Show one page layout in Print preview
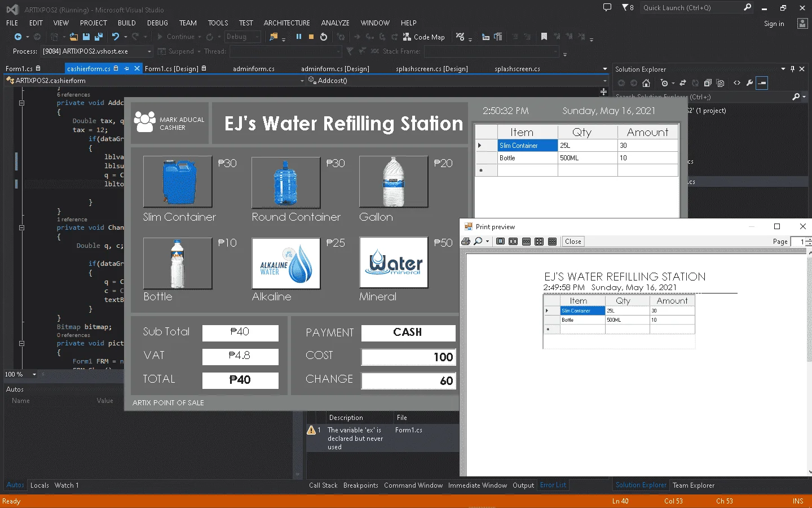812x508 pixels. point(500,242)
